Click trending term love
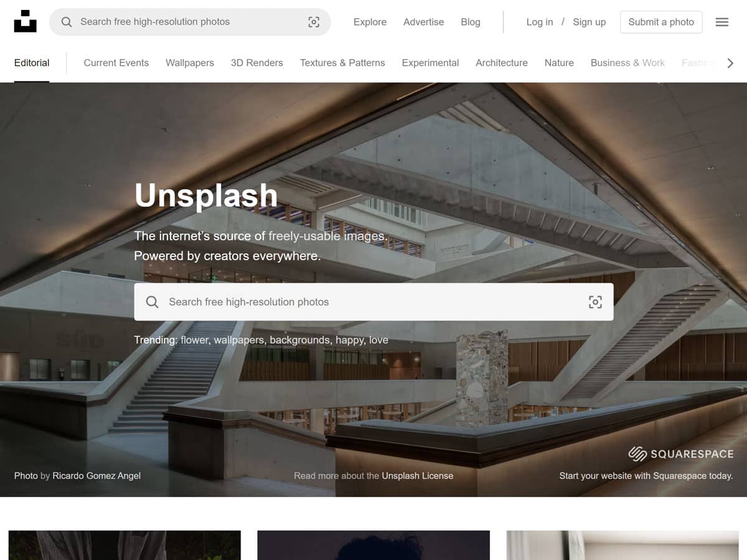Screen dimensions: 747x560 point(378,340)
